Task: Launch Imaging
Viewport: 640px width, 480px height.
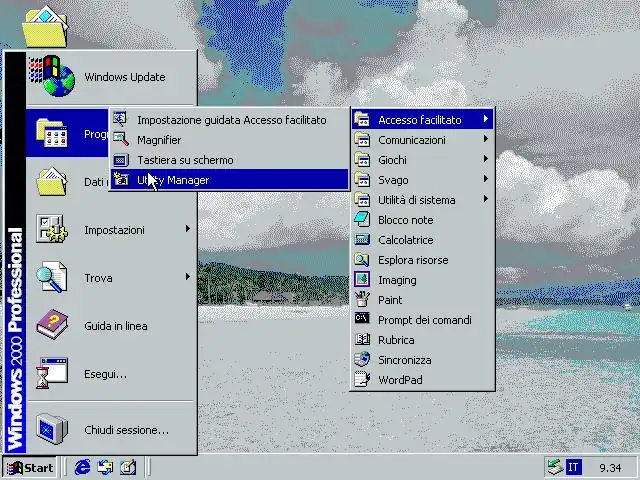Action: [422, 280]
